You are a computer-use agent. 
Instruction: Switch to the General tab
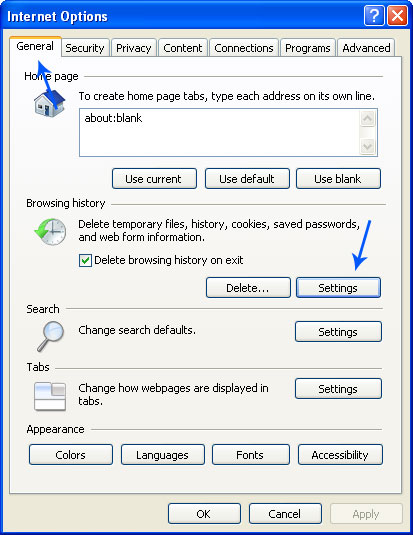pyautogui.click(x=35, y=46)
